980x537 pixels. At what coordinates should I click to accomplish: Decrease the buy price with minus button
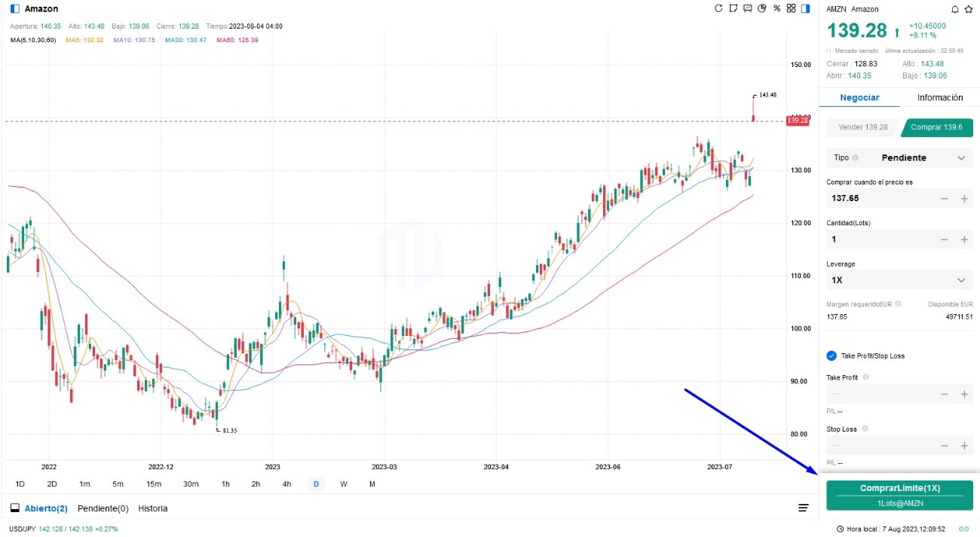[x=945, y=199]
